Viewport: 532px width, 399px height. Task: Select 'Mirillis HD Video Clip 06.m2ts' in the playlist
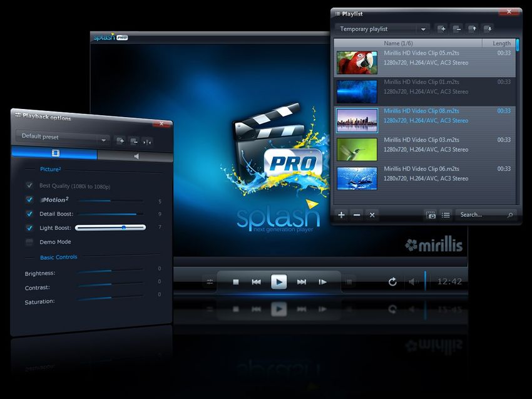coord(425,179)
